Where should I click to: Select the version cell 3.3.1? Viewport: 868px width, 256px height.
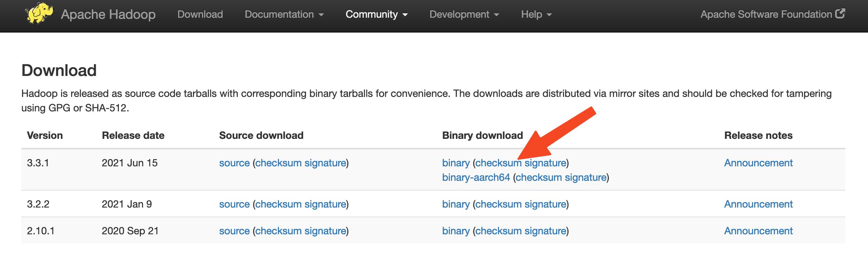tap(38, 163)
